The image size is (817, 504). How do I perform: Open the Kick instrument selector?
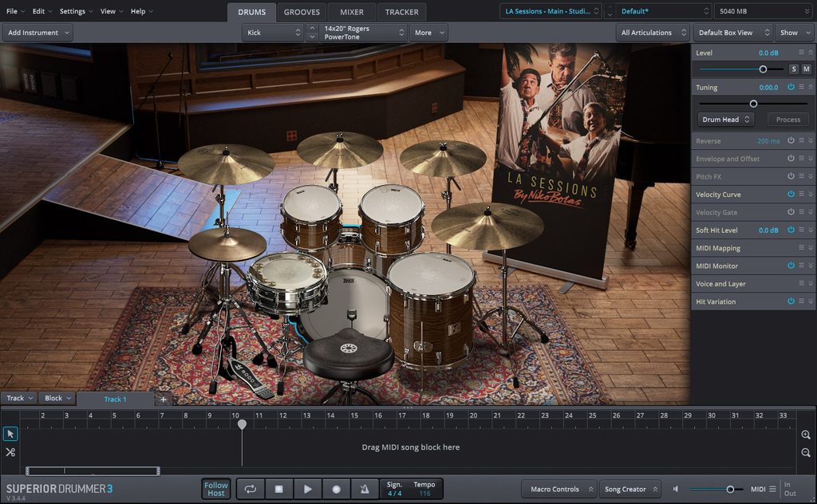point(274,32)
